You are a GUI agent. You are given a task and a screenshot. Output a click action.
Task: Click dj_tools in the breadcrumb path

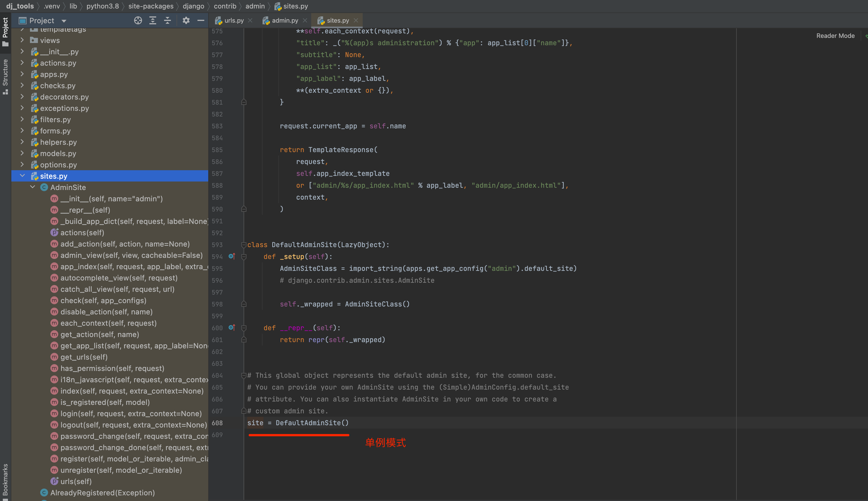[20, 6]
